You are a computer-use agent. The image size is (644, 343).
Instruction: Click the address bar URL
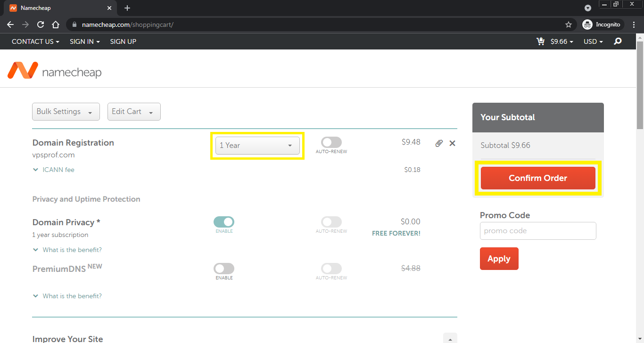point(128,24)
